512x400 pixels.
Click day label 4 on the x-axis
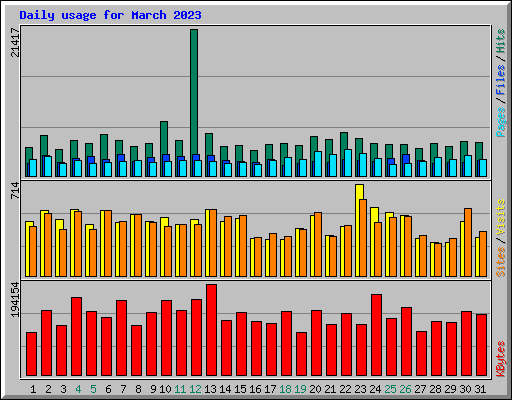pos(78,389)
